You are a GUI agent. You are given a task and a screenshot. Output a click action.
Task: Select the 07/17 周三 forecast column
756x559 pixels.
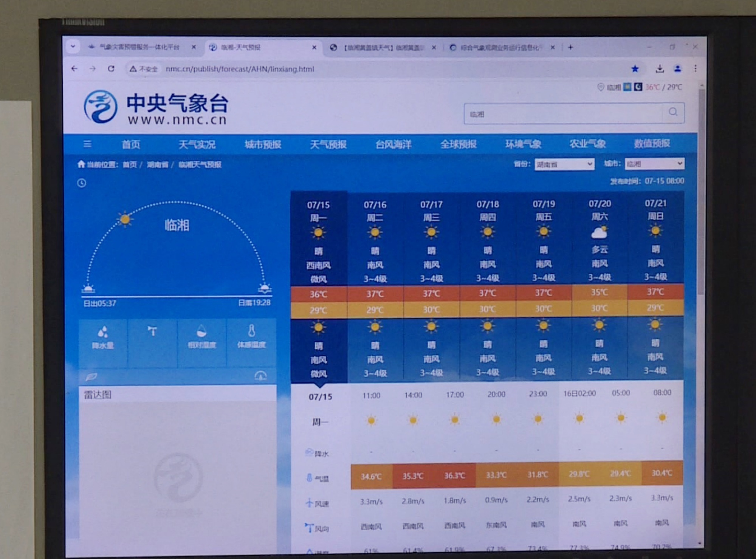(x=431, y=286)
